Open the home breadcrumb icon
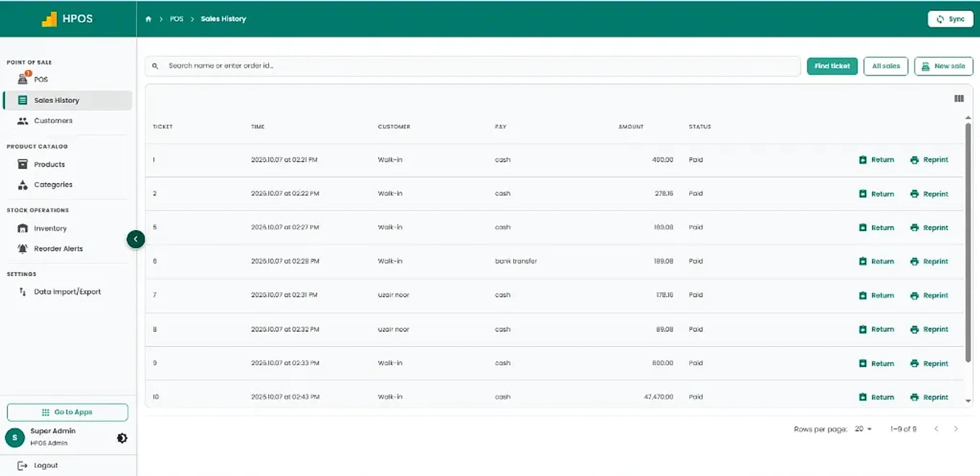Image resolution: width=980 pixels, height=476 pixels. pos(149,19)
